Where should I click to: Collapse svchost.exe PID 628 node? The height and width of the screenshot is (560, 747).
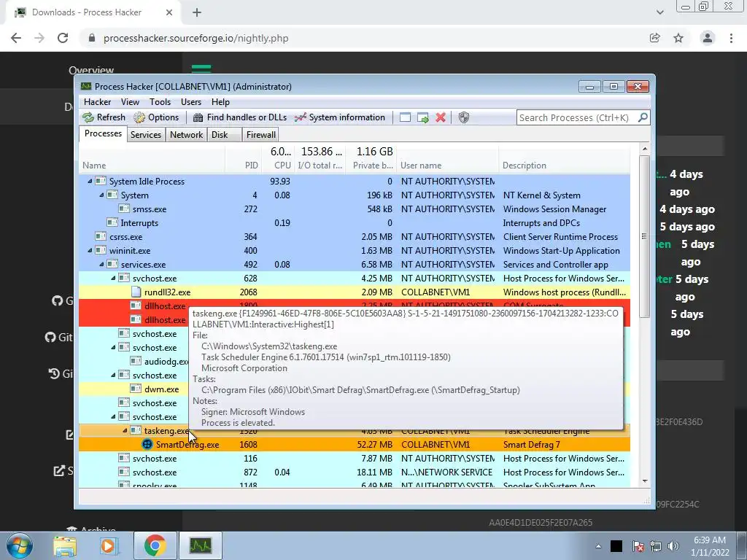click(113, 278)
